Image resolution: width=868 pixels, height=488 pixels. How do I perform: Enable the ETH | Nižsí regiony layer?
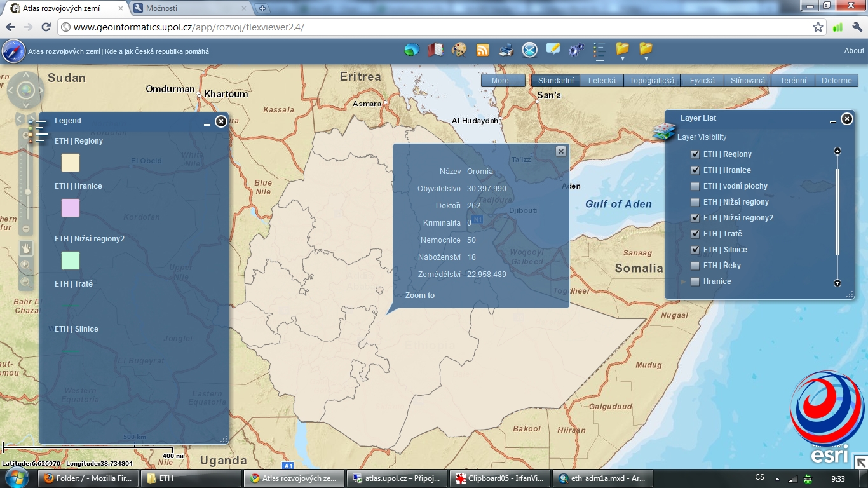(695, 202)
